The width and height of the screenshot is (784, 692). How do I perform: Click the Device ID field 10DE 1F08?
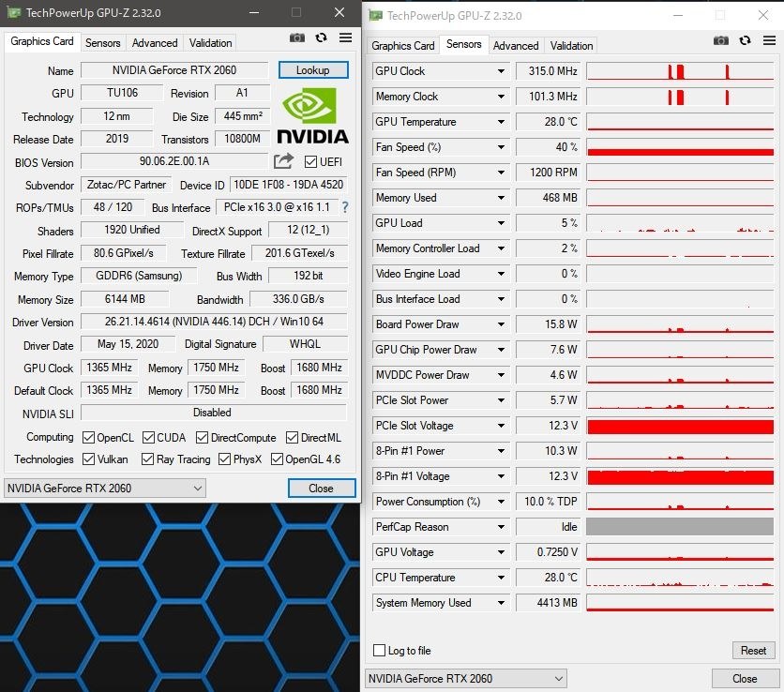289,185
